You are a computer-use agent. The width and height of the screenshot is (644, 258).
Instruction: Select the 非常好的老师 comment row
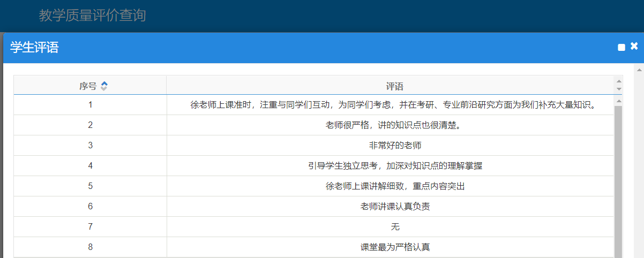tap(394, 146)
